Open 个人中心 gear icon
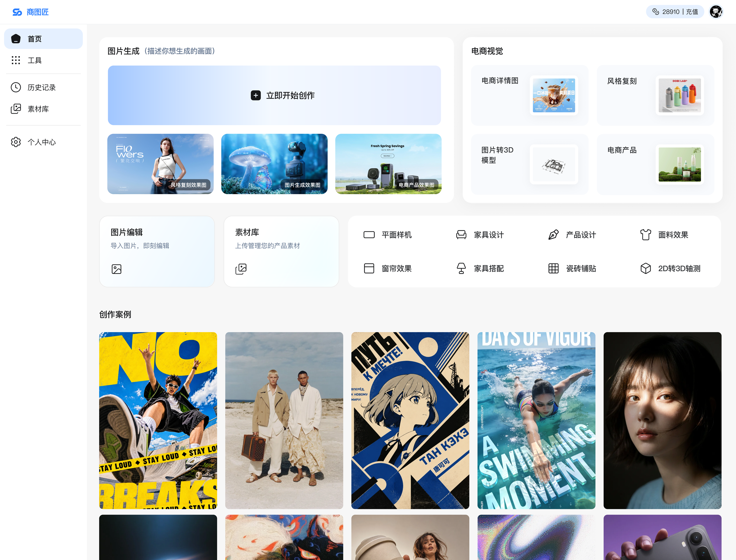Viewport: 736px width, 560px height. pos(16,142)
